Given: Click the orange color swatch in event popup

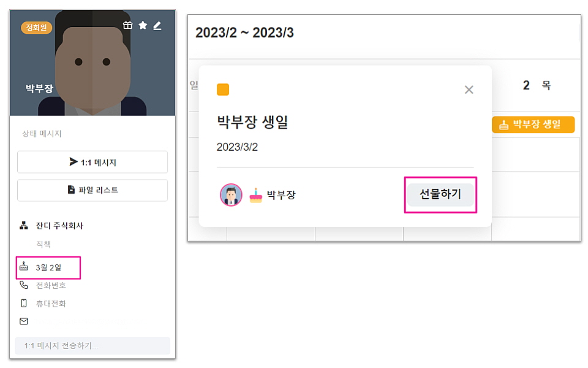Looking at the screenshot, I should pos(223,90).
